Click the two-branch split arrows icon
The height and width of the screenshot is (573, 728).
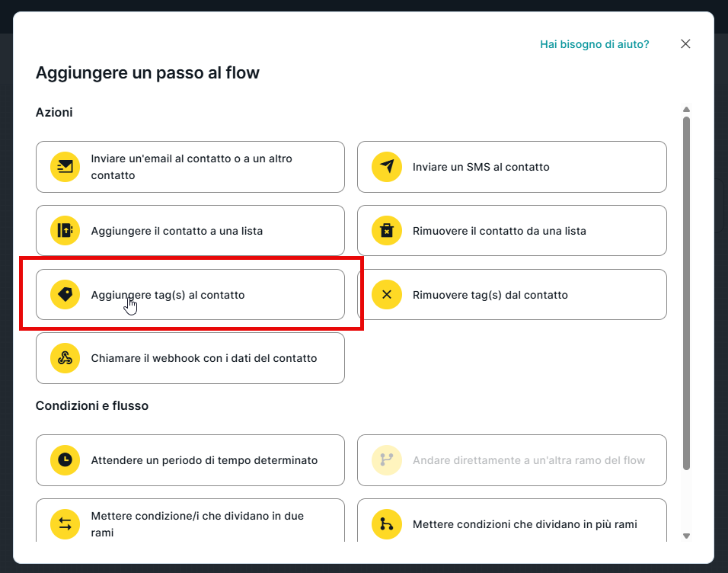pos(65,523)
